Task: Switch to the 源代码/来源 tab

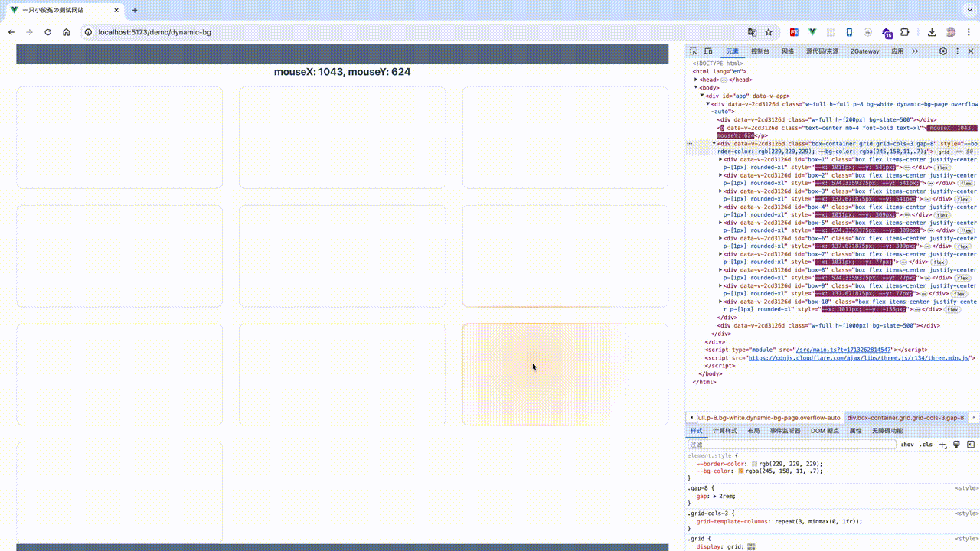Action: pyautogui.click(x=822, y=51)
